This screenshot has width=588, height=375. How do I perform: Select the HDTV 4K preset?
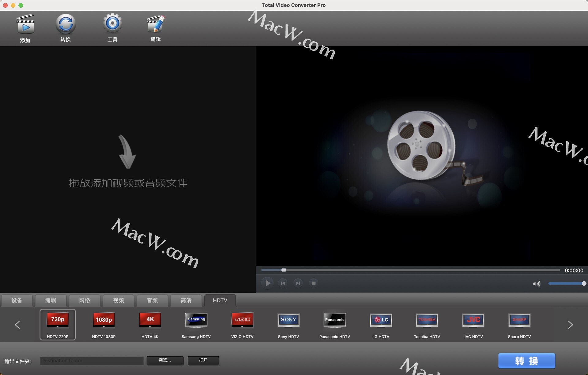click(x=150, y=324)
